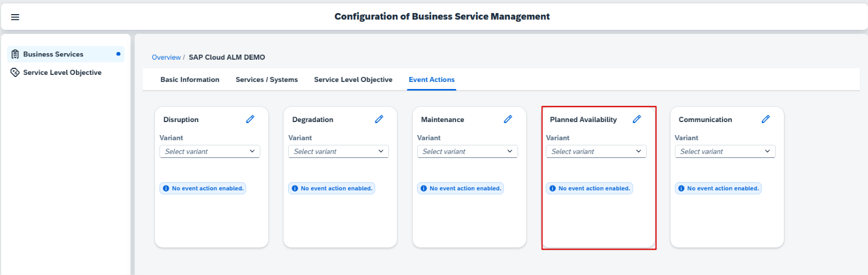The width and height of the screenshot is (868, 275).
Task: Click the Communication edit pencil icon
Action: coord(765,119)
